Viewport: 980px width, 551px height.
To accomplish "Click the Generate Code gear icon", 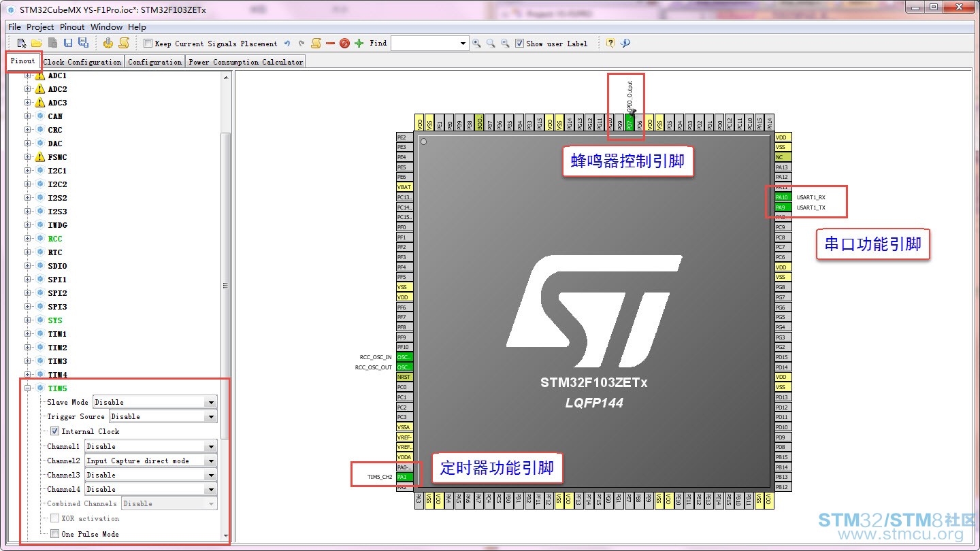I will pyautogui.click(x=108, y=43).
